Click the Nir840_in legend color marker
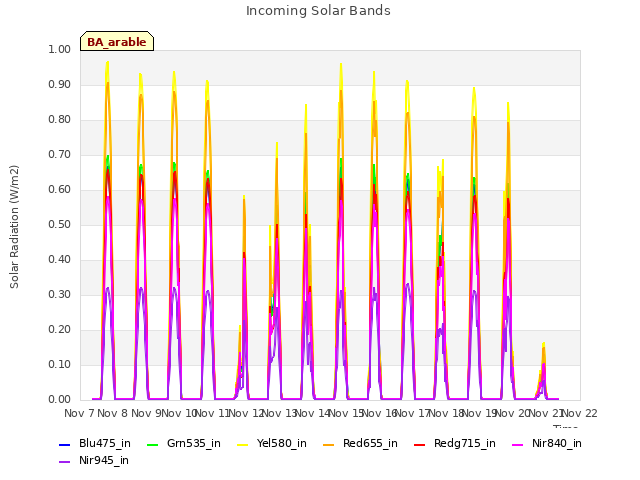The width and height of the screenshot is (640, 480). tap(518, 444)
